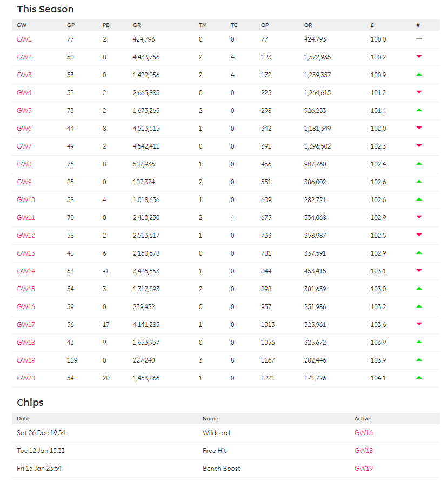Sort the table by the GP column
The width and height of the screenshot is (448, 481).
71,25
